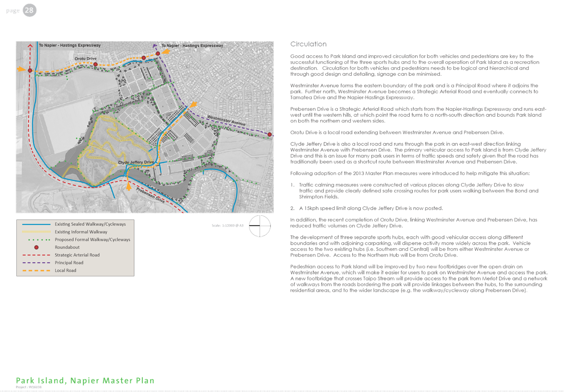Select the 'Roundabout' legend label

[x=67, y=247]
